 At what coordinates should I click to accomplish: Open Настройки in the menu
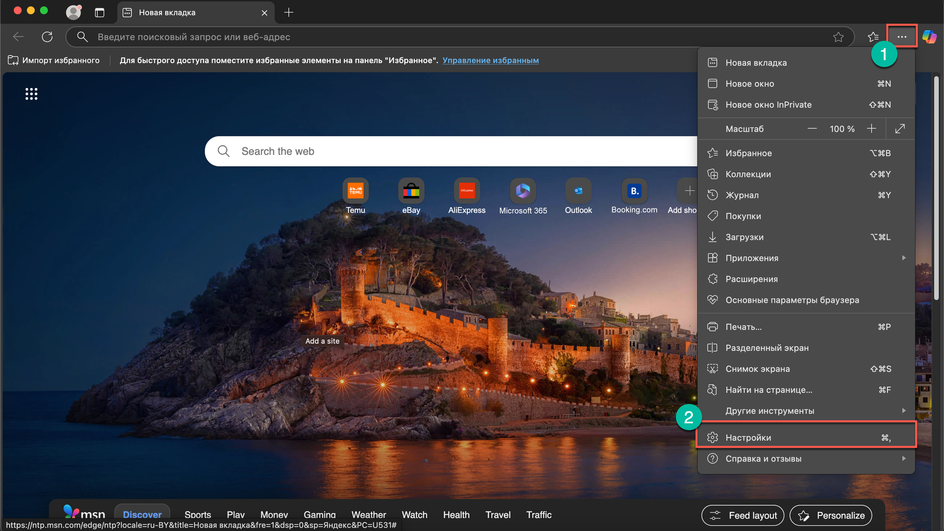click(x=806, y=438)
